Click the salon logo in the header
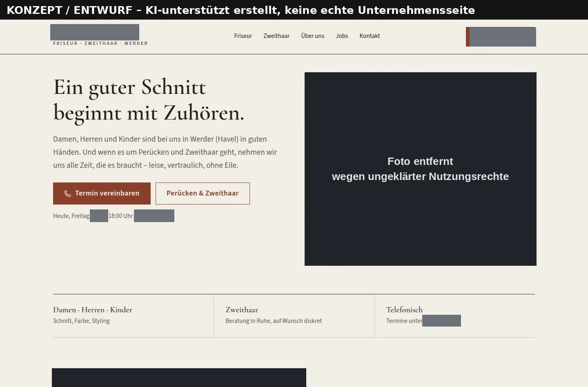The width and height of the screenshot is (588, 387). click(95, 32)
